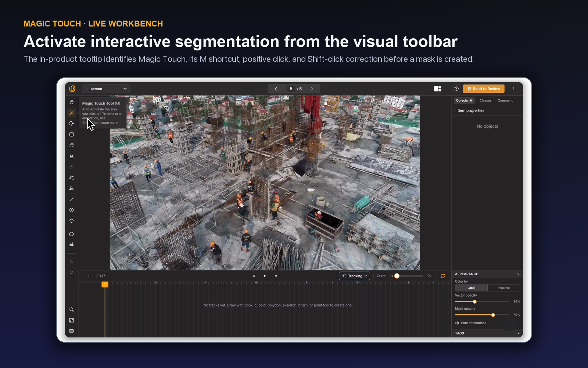This screenshot has height=368, width=588.
Task: Go to the previous item arrow
Action: pos(276,89)
